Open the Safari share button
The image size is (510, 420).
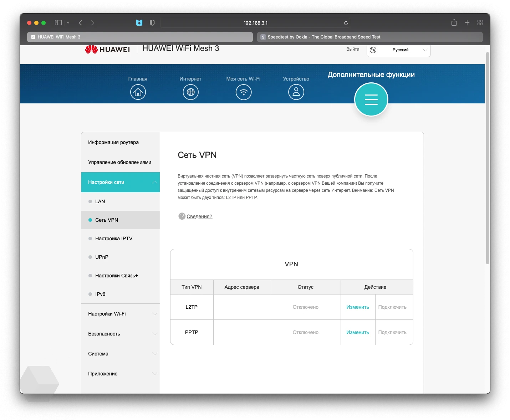click(x=454, y=22)
